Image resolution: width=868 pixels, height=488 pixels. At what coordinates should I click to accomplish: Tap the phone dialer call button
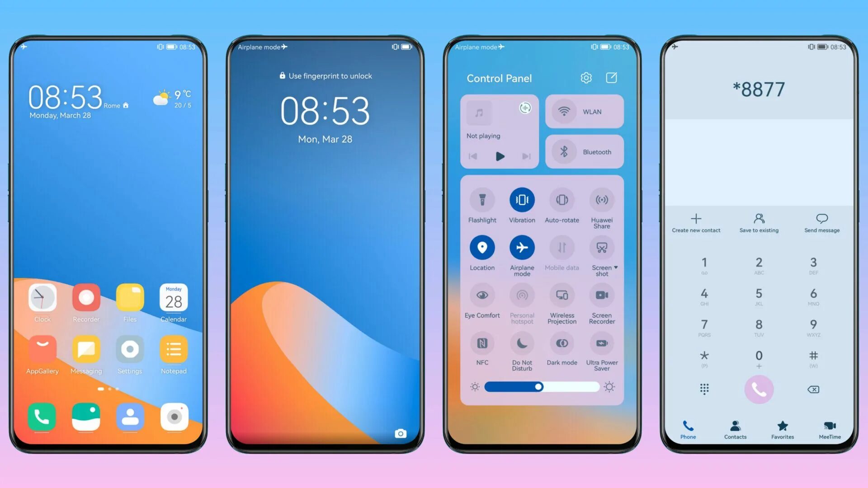pos(758,389)
